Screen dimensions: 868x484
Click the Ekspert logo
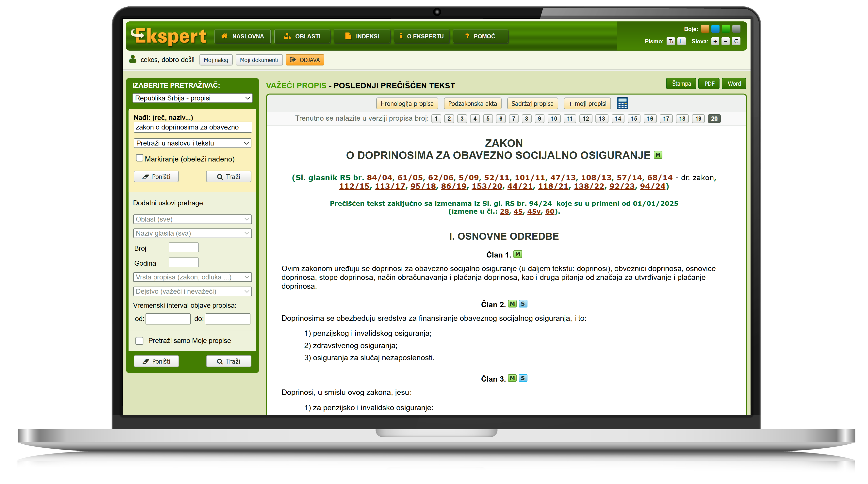pos(168,36)
